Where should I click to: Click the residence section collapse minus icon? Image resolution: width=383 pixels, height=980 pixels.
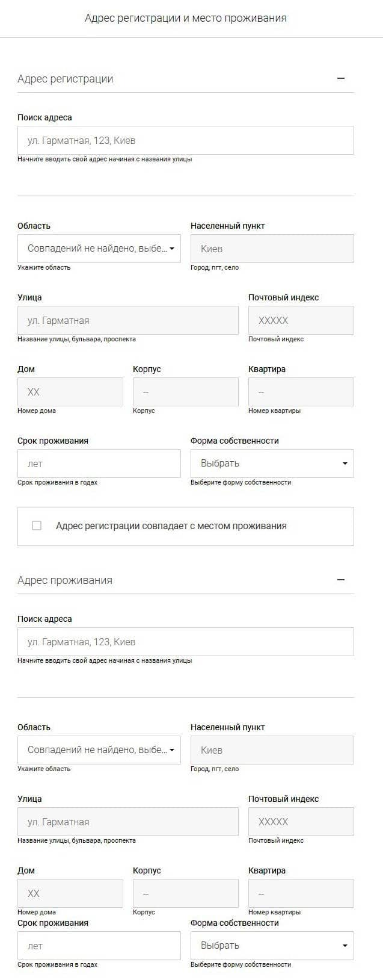(x=341, y=580)
